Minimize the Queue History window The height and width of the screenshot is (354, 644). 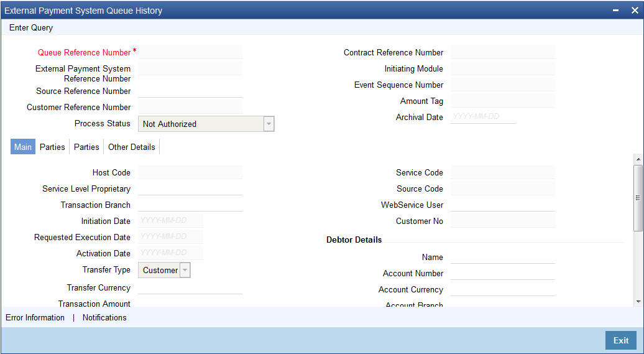tap(615, 11)
